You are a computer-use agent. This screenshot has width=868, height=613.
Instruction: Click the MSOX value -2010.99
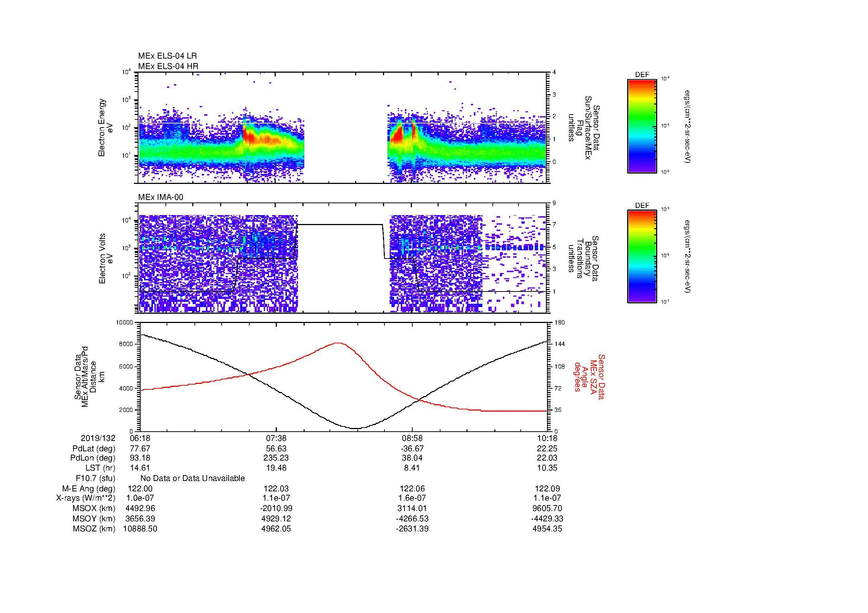click(x=276, y=508)
